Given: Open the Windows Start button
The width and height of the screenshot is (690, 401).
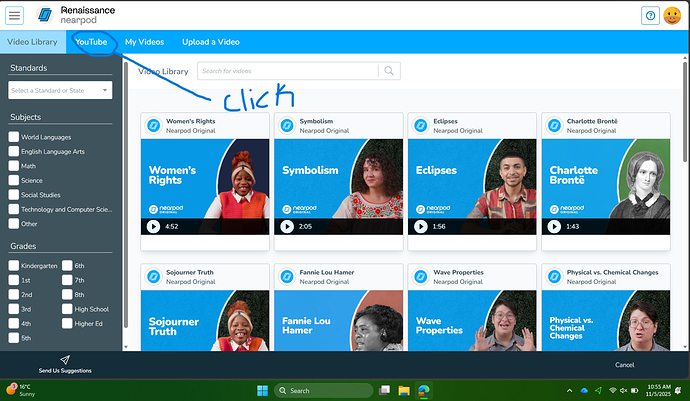Looking at the screenshot, I should (262, 390).
